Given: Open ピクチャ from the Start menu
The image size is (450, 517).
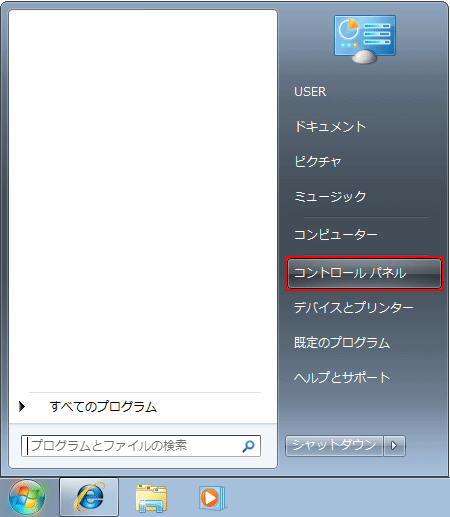Looking at the screenshot, I should (318, 162).
